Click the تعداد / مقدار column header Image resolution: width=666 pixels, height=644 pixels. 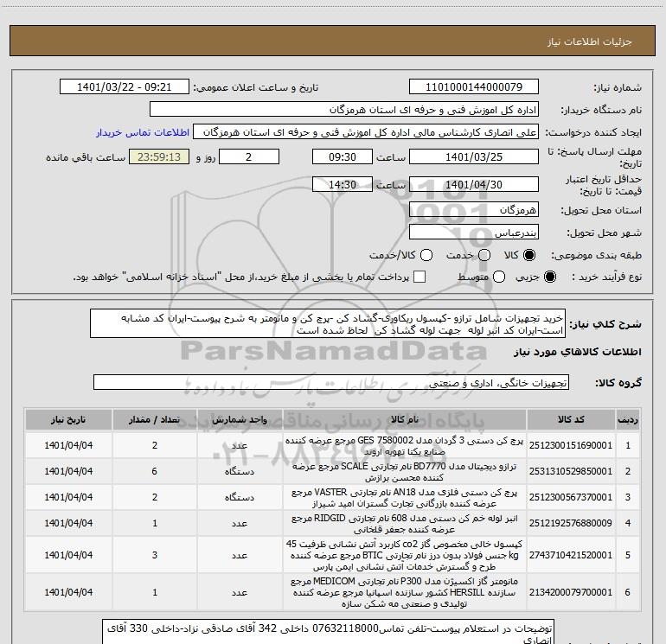pyautogui.click(x=155, y=419)
